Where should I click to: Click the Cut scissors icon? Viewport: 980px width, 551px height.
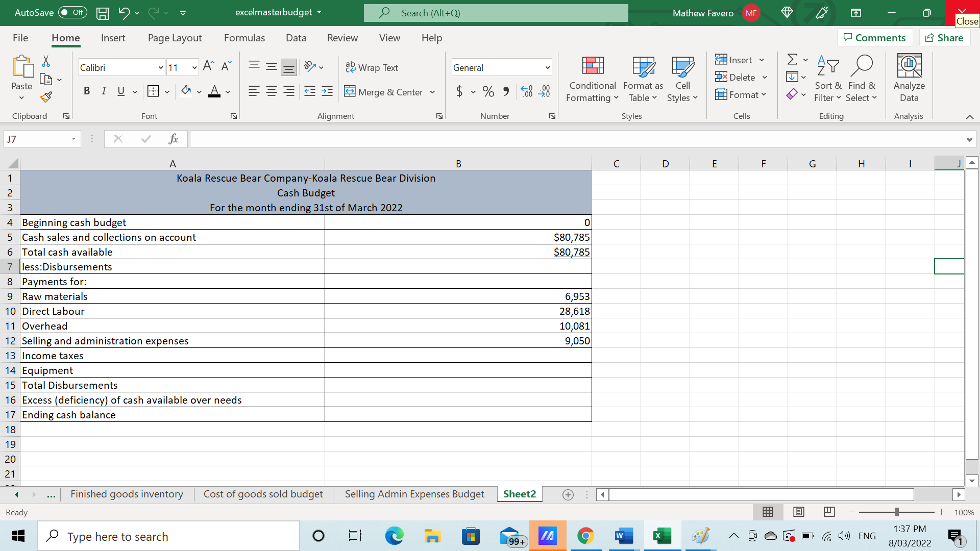point(46,61)
